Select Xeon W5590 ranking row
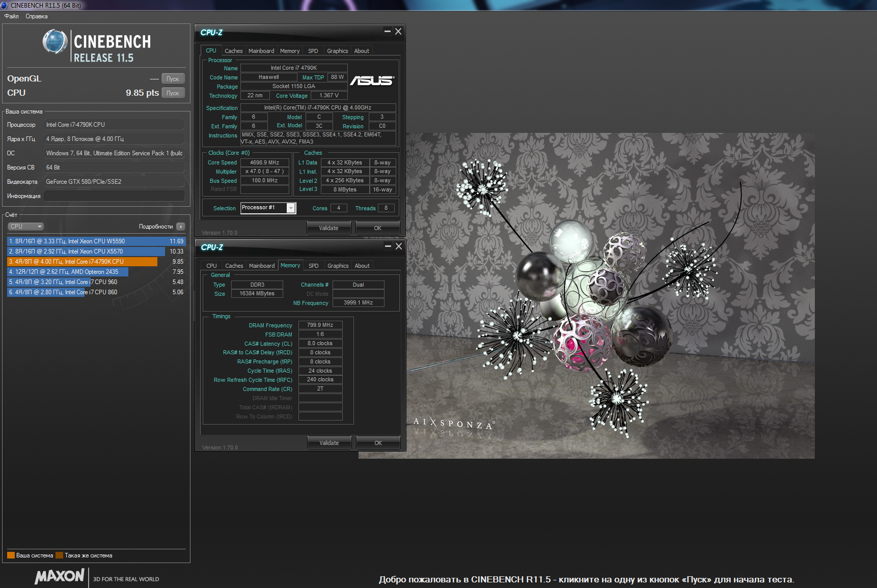The image size is (877, 588). point(96,241)
